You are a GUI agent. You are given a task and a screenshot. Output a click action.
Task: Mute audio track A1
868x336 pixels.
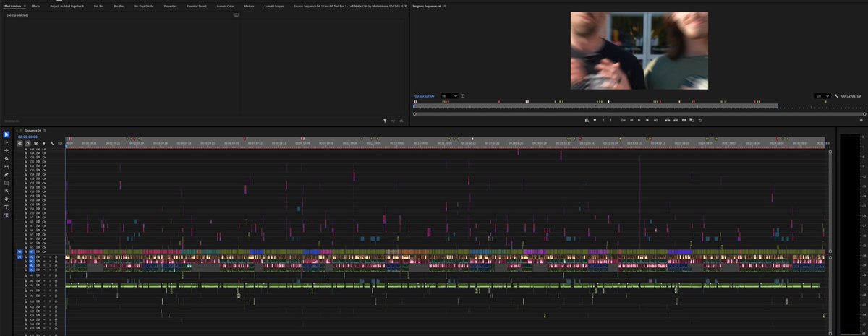click(x=43, y=257)
